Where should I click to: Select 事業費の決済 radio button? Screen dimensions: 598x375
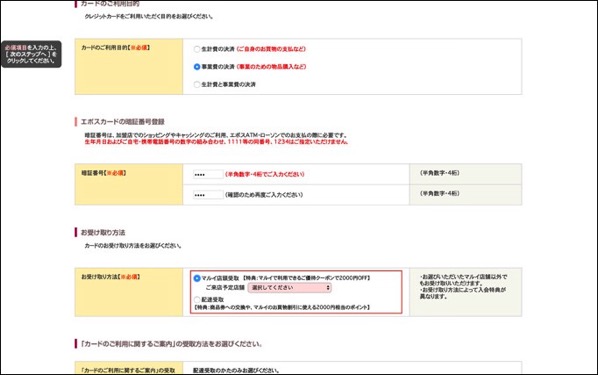(197, 67)
